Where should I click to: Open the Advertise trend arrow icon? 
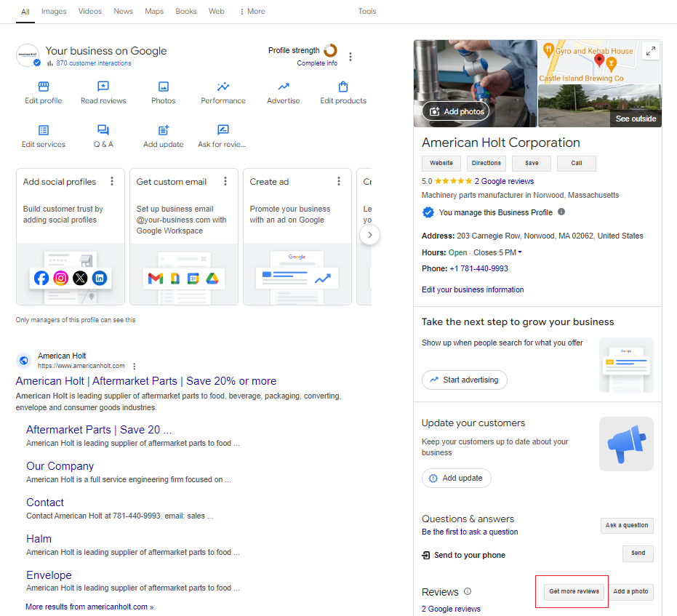[x=284, y=87]
